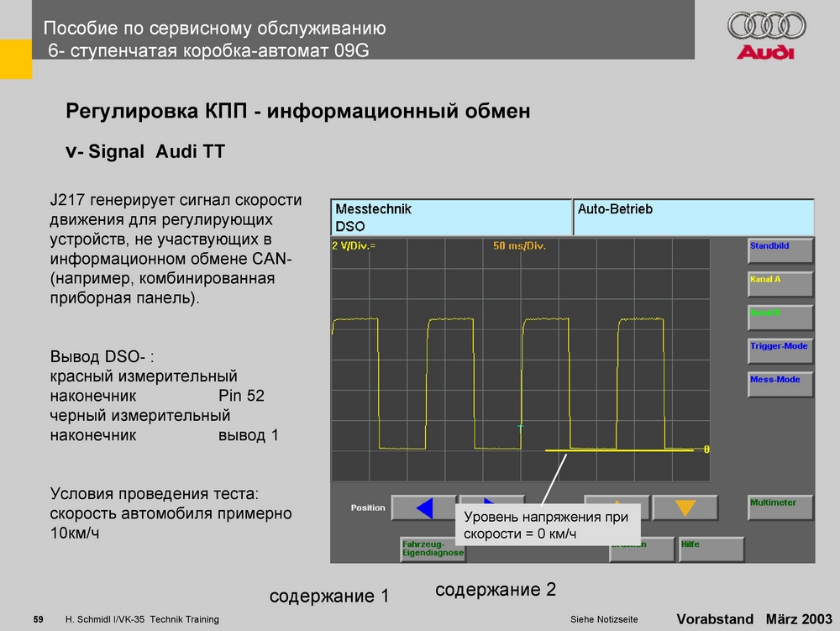This screenshot has height=631, width=840.
Task: Click the 'содержание 2' link
Action: point(496,589)
